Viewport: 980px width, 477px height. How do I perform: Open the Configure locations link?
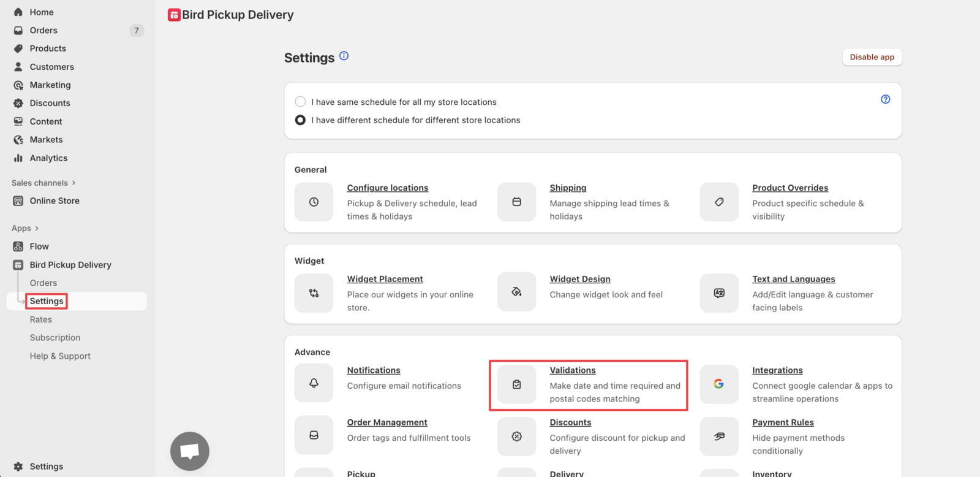[x=388, y=188]
